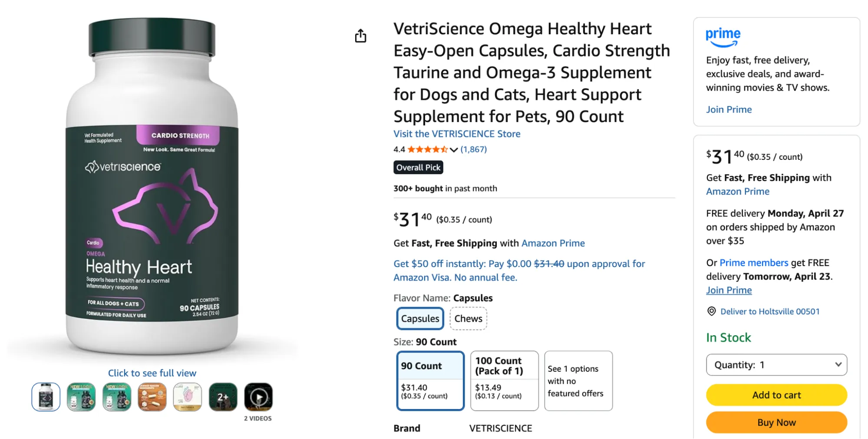Choose the 100 Count (Pack of 1) size

click(x=504, y=381)
